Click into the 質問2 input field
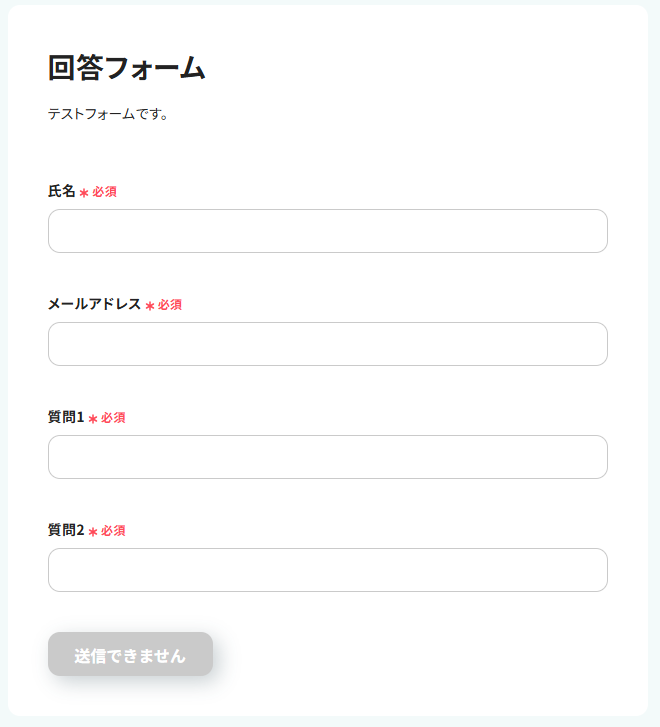 [x=328, y=570]
